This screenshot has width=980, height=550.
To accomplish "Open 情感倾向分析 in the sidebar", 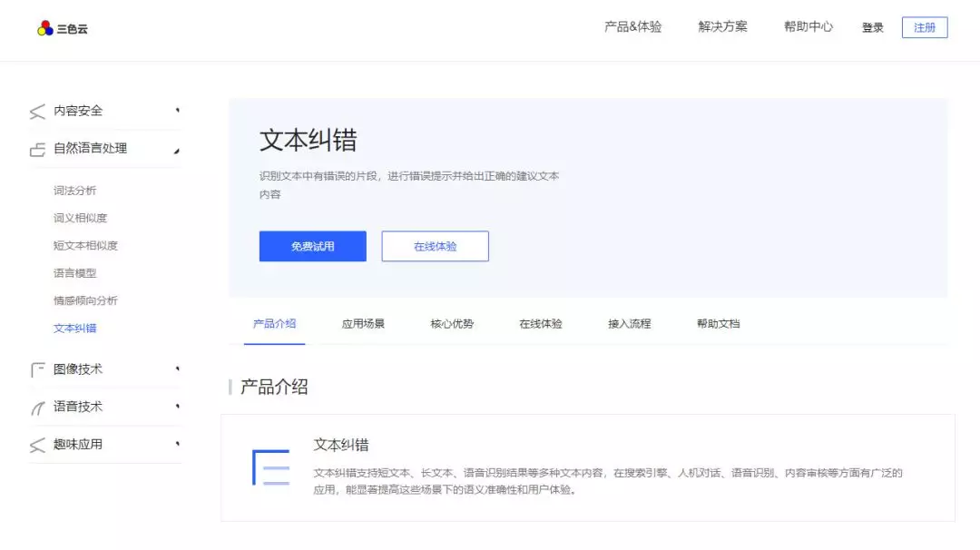I will 85,300.
